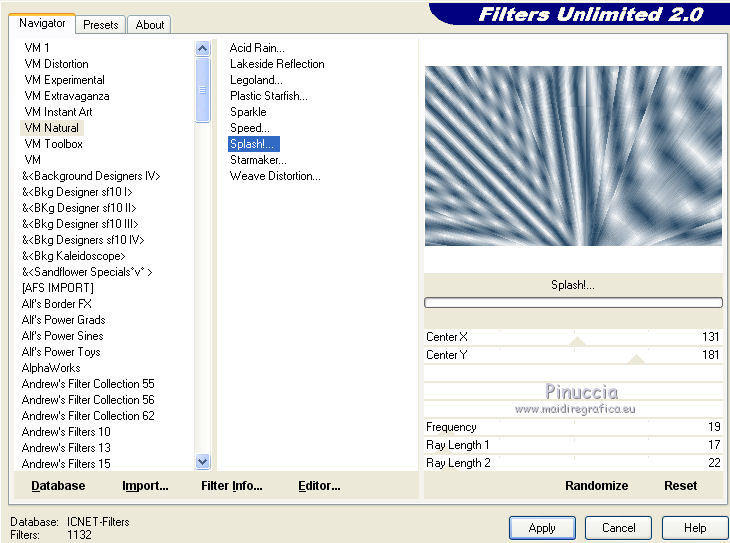Select Alf's Power Sines category
The width and height of the screenshot is (730, 543).
click(62, 336)
